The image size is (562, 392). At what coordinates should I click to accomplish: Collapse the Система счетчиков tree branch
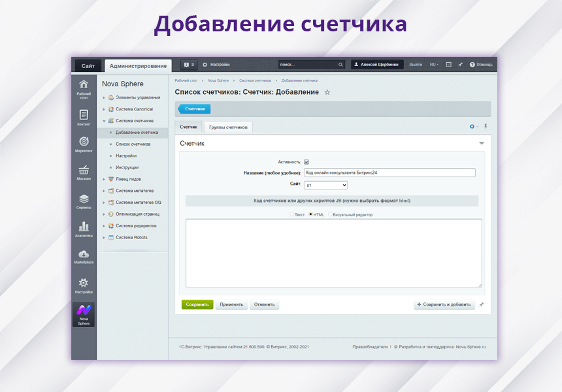[x=103, y=120]
